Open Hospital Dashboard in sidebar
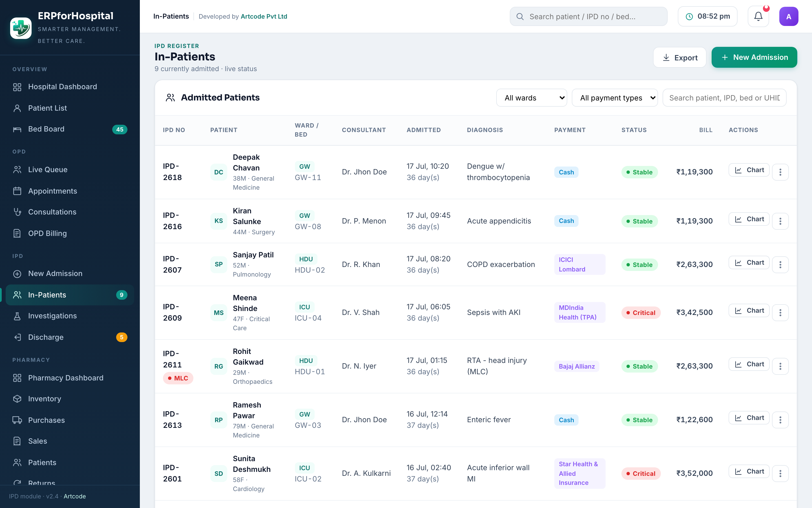Viewport: 812px width, 508px height. point(70,87)
